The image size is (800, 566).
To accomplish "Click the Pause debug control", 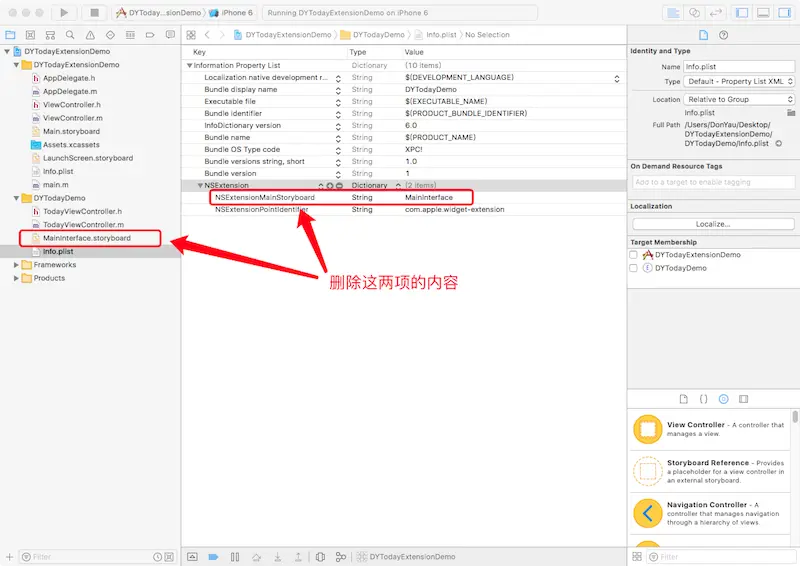I will (x=235, y=557).
